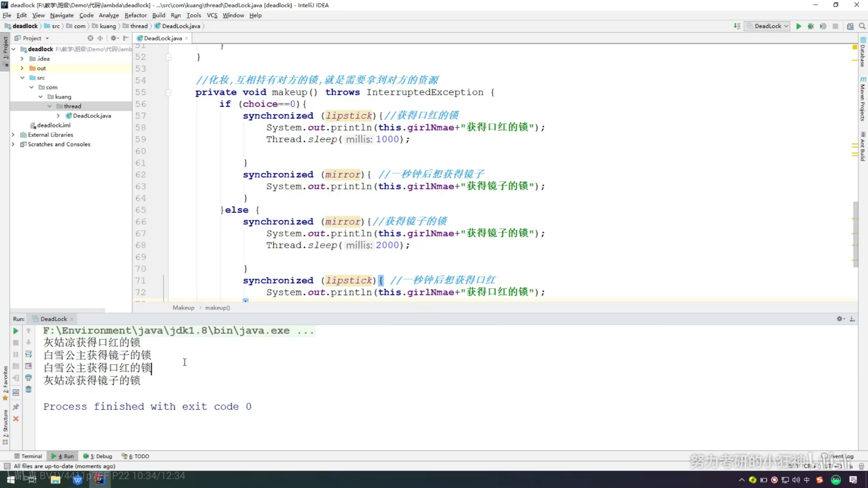
Task: Click the dump threads camera icon
Action: pyautogui.click(x=16, y=366)
